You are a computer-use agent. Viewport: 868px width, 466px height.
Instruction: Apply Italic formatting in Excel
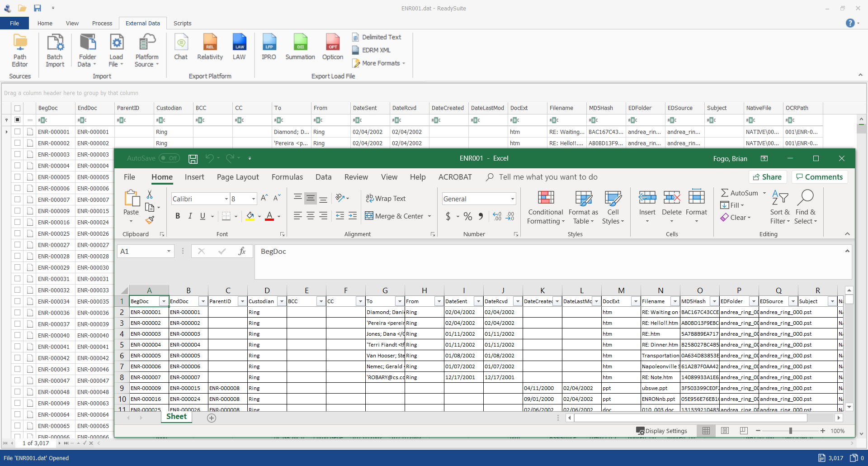click(190, 216)
